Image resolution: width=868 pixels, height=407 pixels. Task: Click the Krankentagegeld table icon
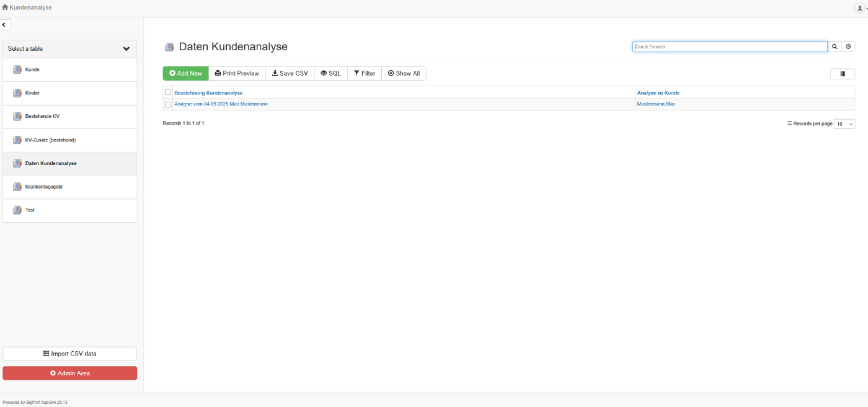17,187
